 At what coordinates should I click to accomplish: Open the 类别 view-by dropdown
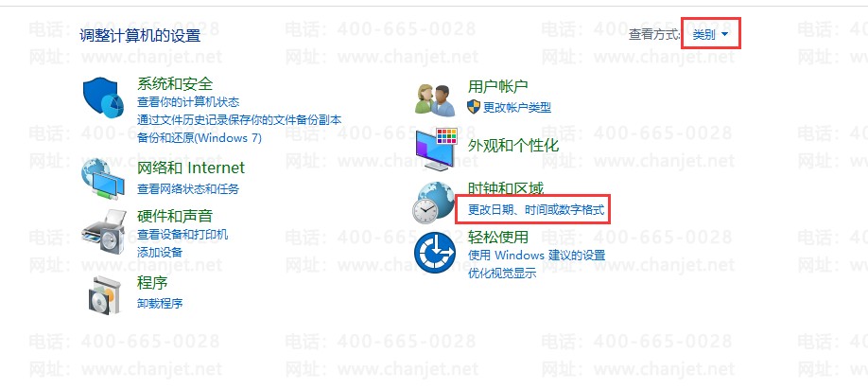point(710,35)
